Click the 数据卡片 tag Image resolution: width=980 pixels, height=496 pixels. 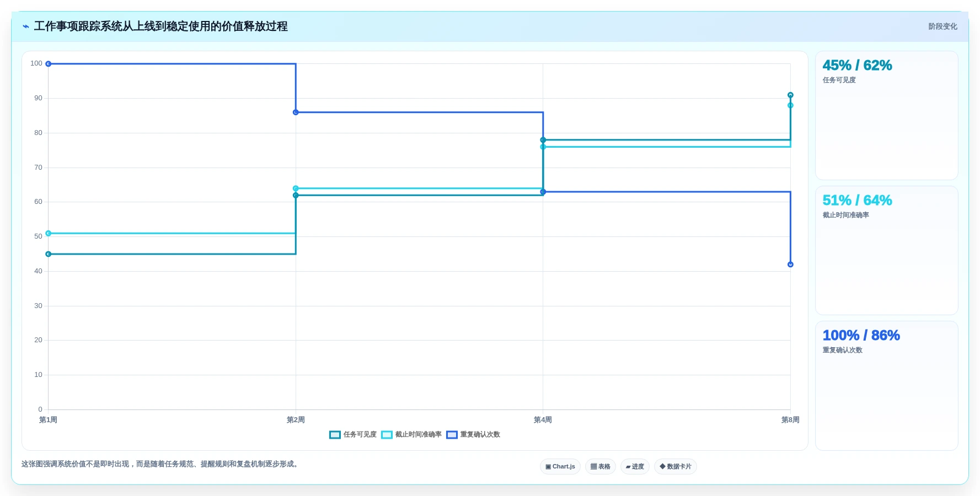[x=676, y=467]
